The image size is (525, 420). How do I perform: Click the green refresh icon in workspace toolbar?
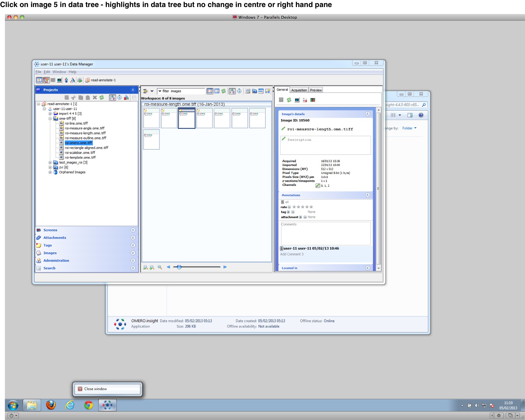tap(224, 91)
